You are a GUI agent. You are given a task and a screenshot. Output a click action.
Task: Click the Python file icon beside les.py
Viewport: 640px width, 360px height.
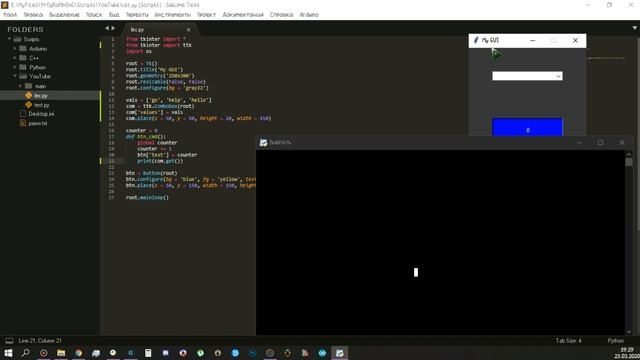coord(29,96)
